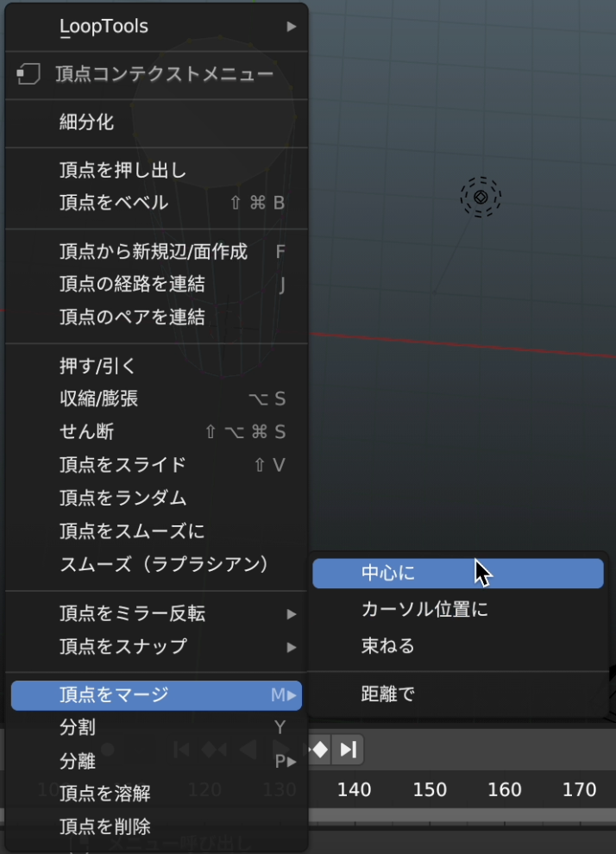
Task: Click the next keyframe diamond button
Action: (320, 750)
